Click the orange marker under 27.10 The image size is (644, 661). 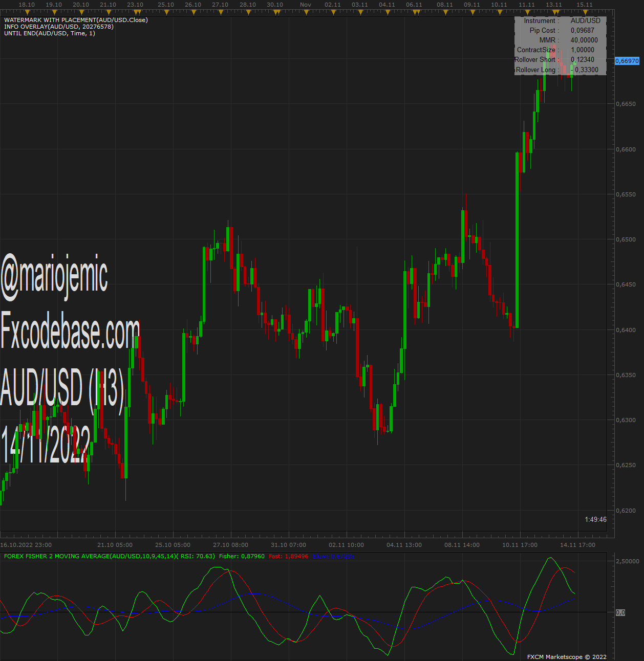point(221,12)
